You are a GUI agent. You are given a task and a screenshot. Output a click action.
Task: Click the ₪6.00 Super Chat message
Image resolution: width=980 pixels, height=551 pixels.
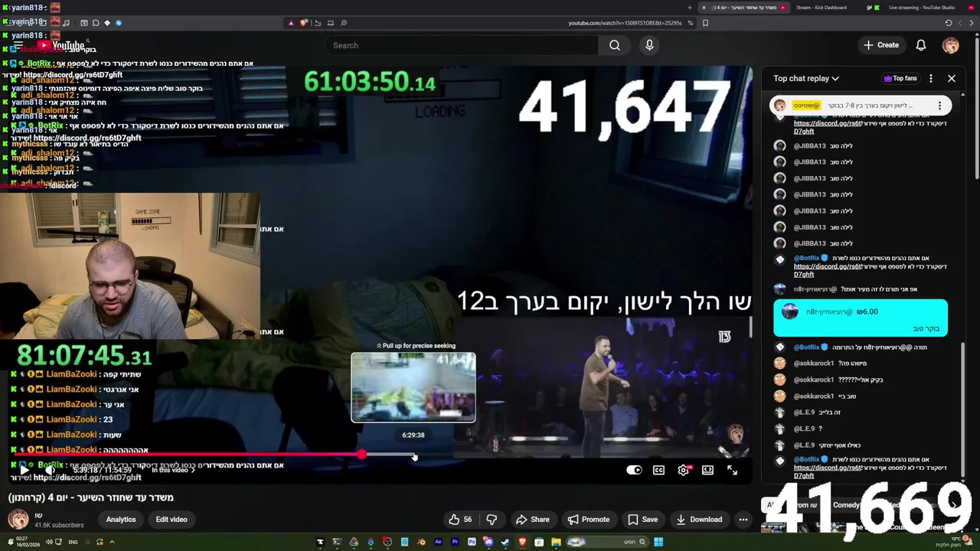(861, 318)
